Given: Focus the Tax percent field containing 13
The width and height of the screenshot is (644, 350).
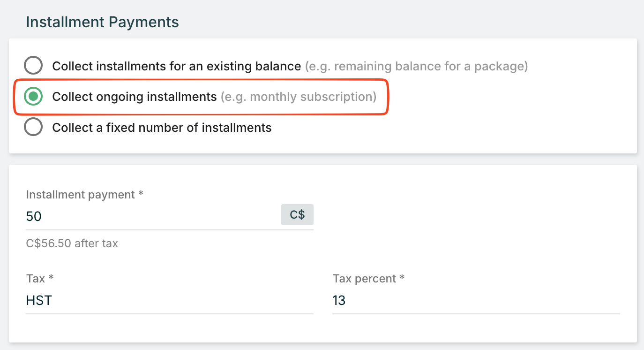Looking at the screenshot, I should (475, 300).
